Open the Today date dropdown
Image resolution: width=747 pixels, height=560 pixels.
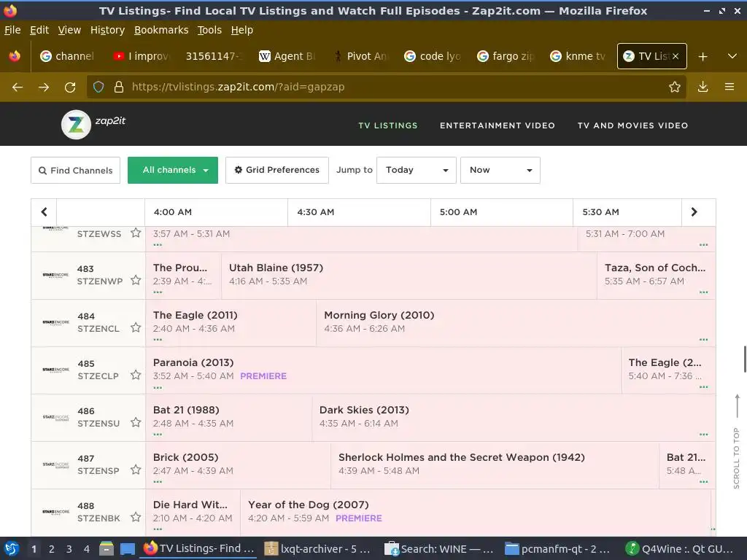[417, 170]
